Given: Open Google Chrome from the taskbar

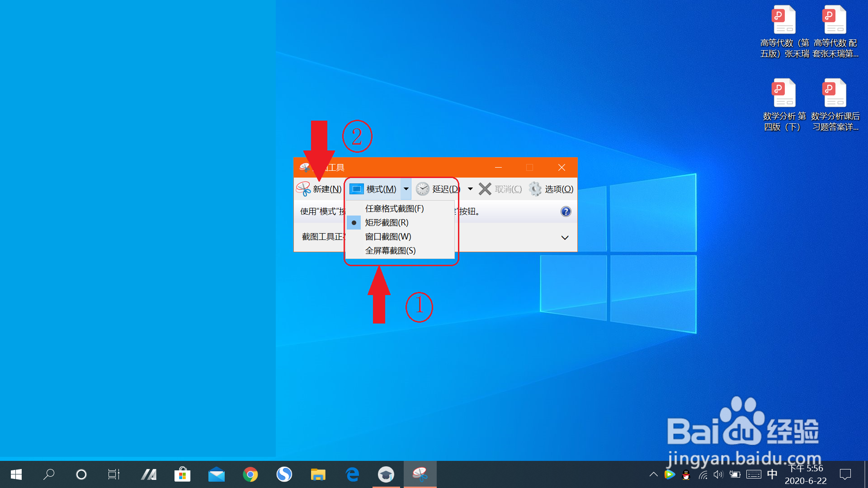Looking at the screenshot, I should pyautogui.click(x=250, y=474).
